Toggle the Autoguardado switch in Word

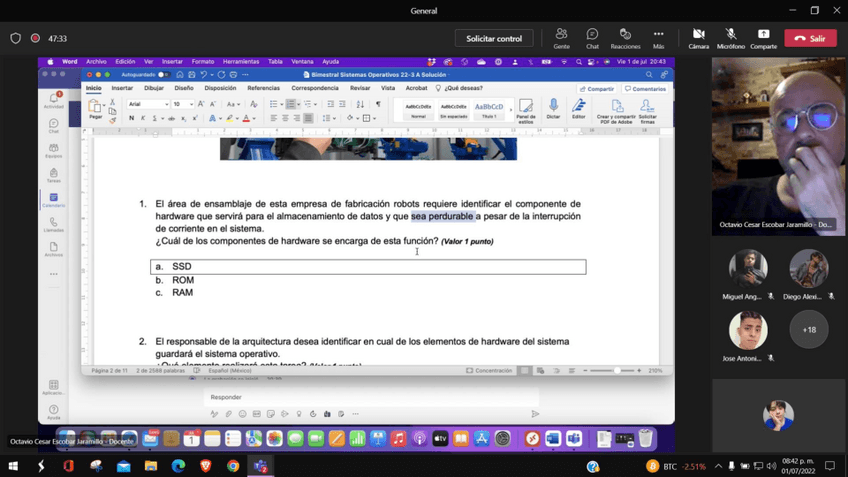pyautogui.click(x=165, y=75)
